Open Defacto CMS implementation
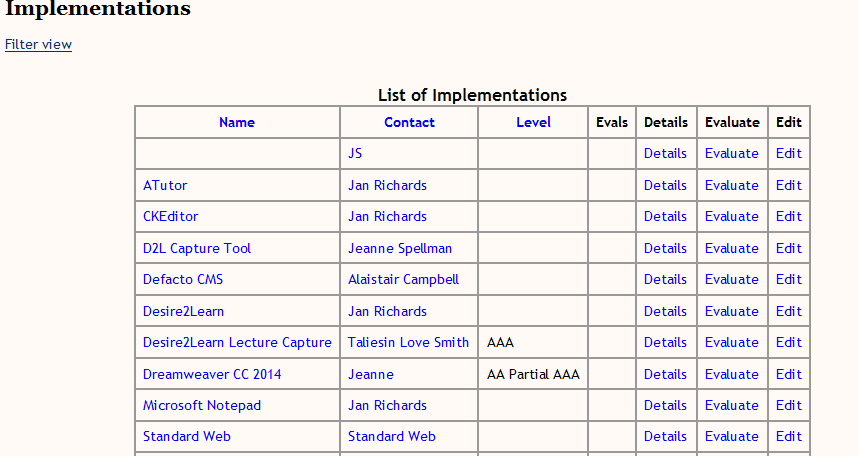 coord(183,279)
